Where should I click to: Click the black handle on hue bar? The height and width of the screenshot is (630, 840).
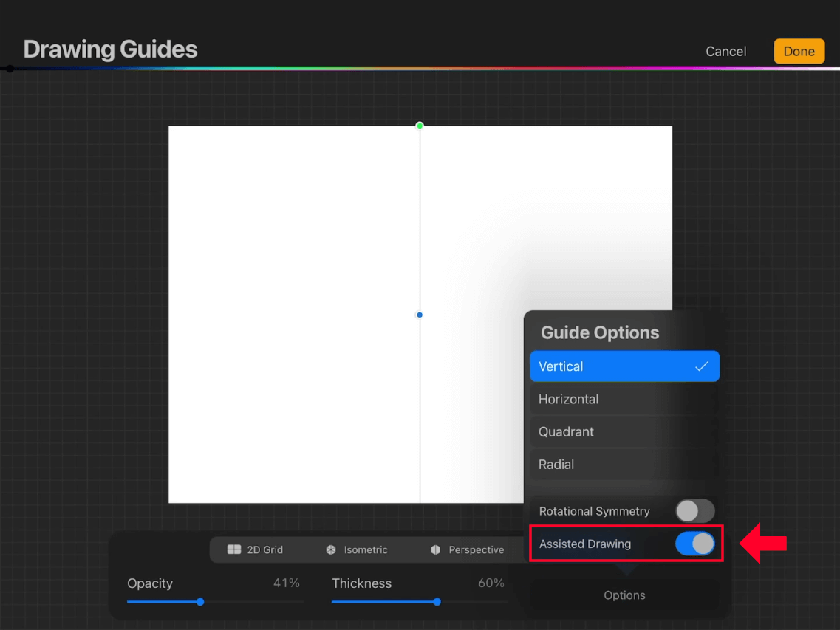click(10, 69)
